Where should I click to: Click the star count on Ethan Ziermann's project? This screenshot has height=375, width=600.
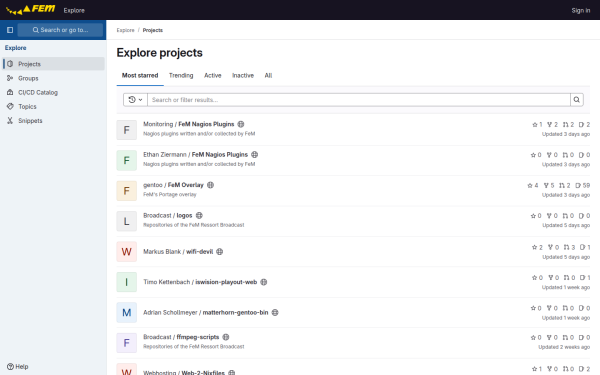(536, 155)
